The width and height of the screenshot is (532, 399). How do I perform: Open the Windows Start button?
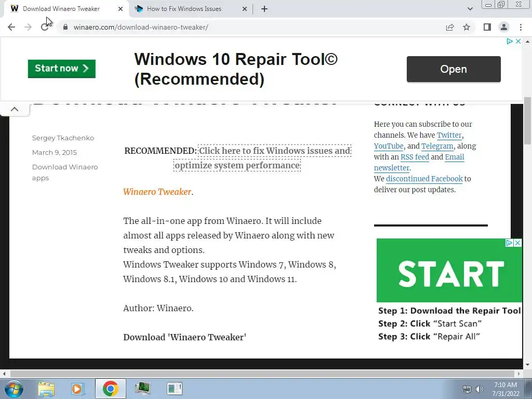point(14,389)
